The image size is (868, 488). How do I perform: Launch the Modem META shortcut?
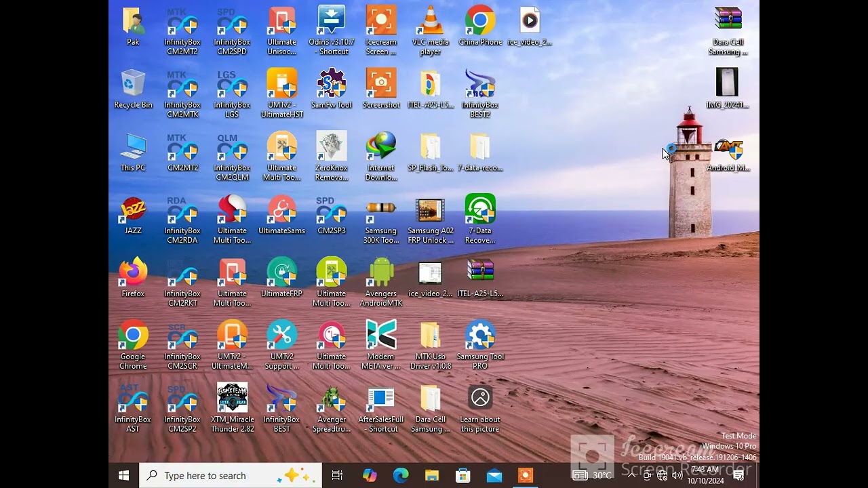[380, 336]
